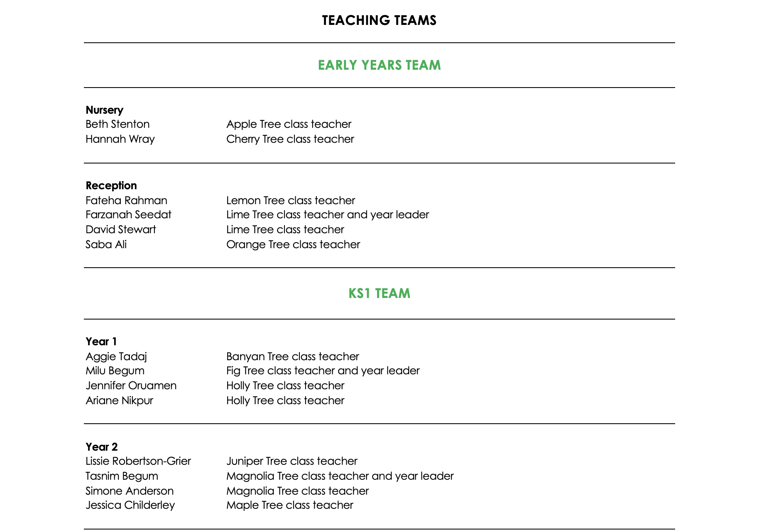Click the name Lissie Robertson-Grier
This screenshot has width=759, height=532.
(x=138, y=461)
